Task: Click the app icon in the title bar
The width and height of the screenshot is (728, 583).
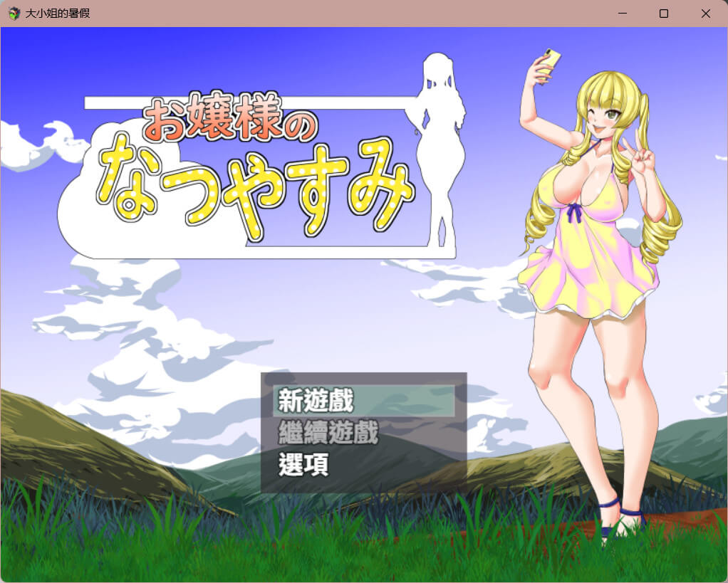Action: click(14, 14)
